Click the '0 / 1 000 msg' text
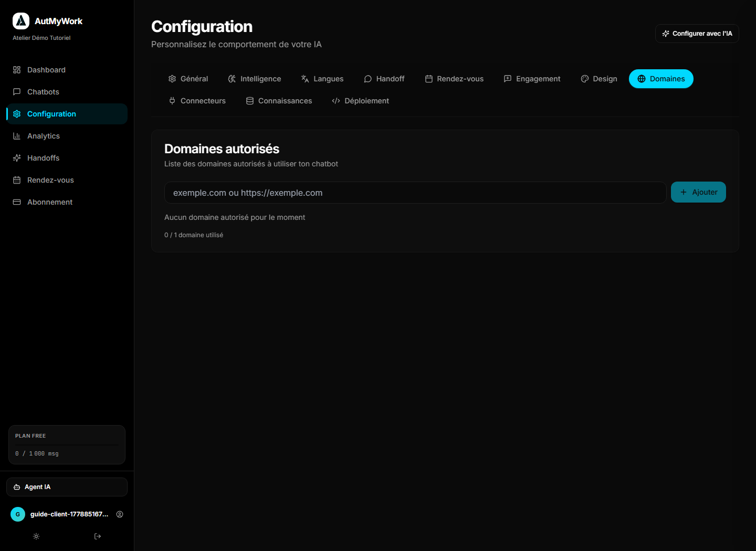Image resolution: width=756 pixels, height=551 pixels. click(37, 453)
